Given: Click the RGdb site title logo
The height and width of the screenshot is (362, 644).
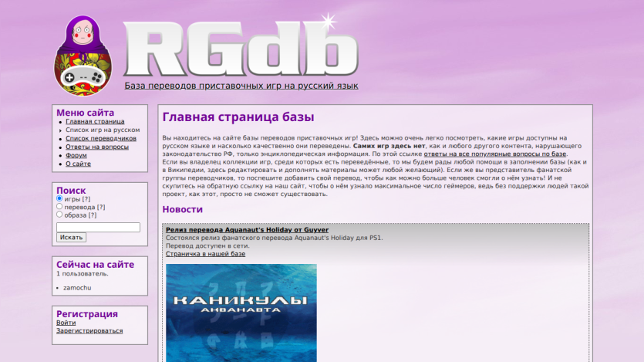Looking at the screenshot, I should [241, 46].
